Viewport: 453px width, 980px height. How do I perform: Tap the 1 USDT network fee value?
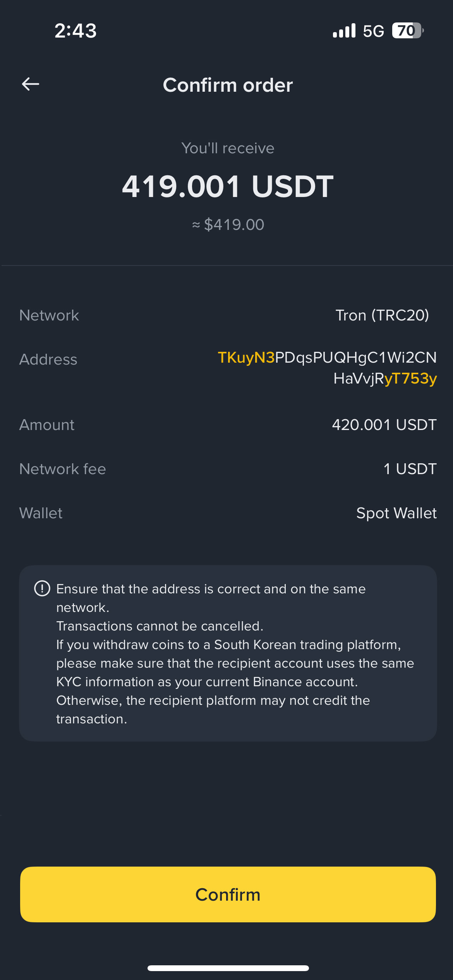point(410,469)
